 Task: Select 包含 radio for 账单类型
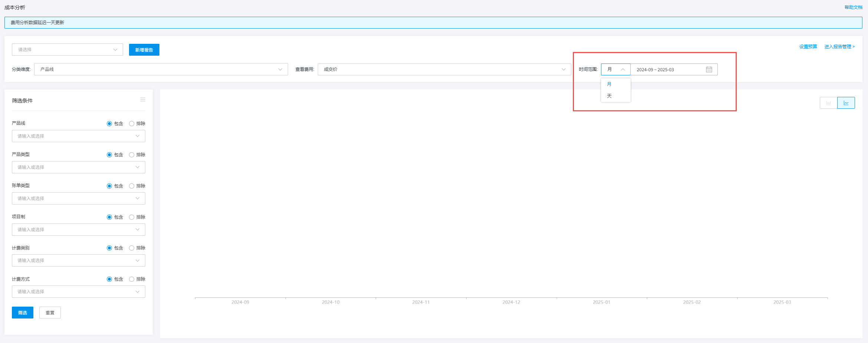tap(109, 186)
